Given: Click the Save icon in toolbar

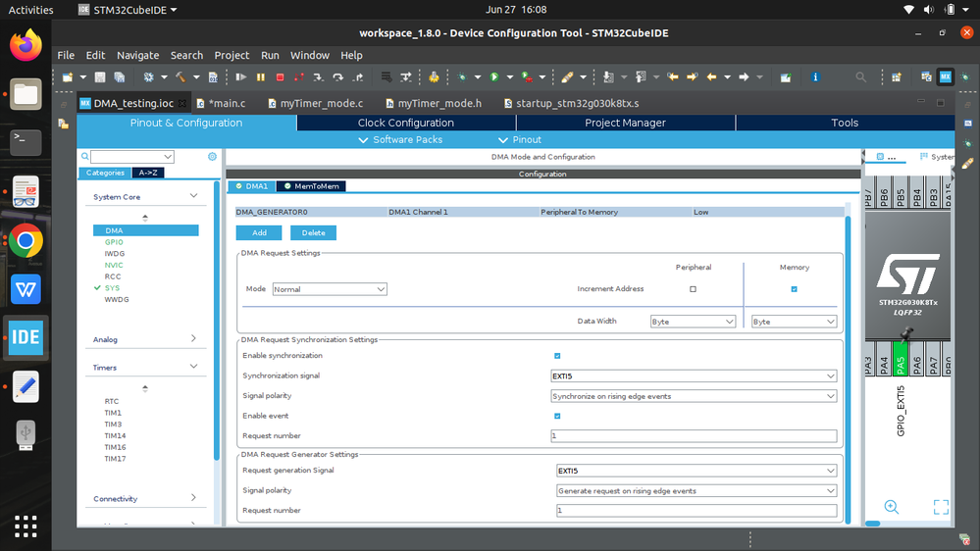Looking at the screenshot, I should coord(99,76).
